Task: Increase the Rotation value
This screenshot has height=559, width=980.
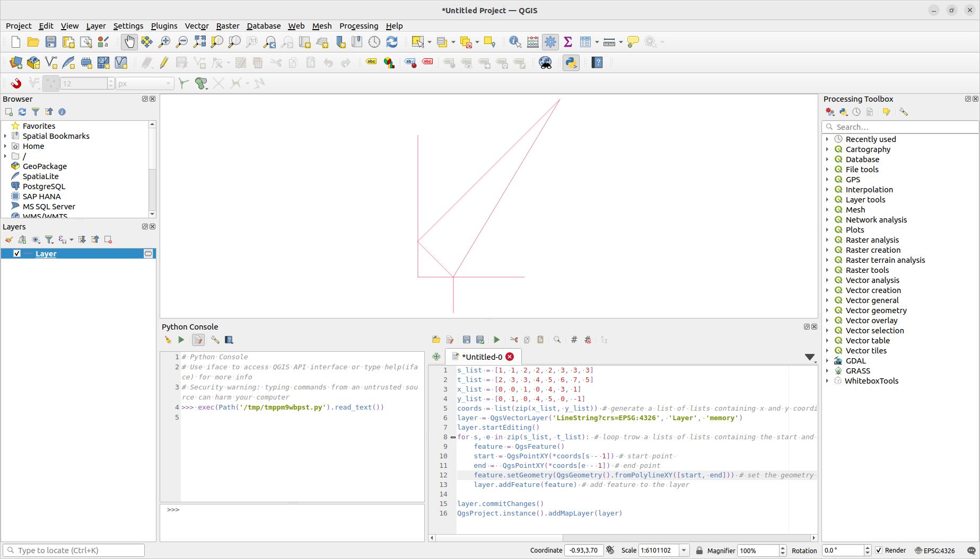Action: click(868, 547)
